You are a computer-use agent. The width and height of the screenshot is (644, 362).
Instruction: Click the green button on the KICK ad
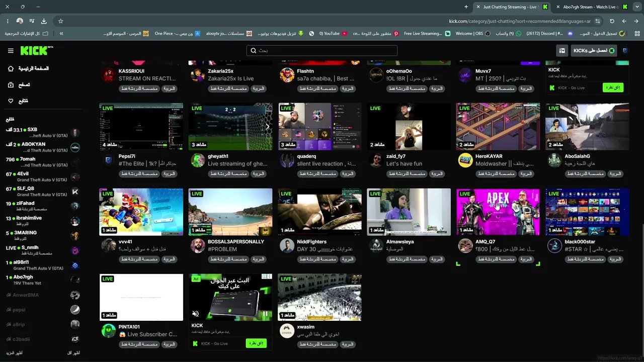256,343
